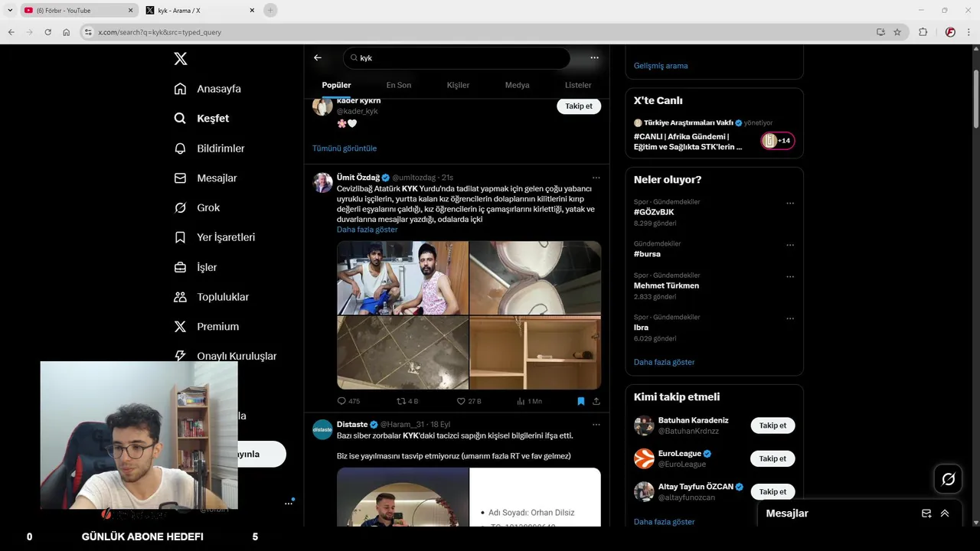Follow Batuhan Karadeniz

(773, 425)
